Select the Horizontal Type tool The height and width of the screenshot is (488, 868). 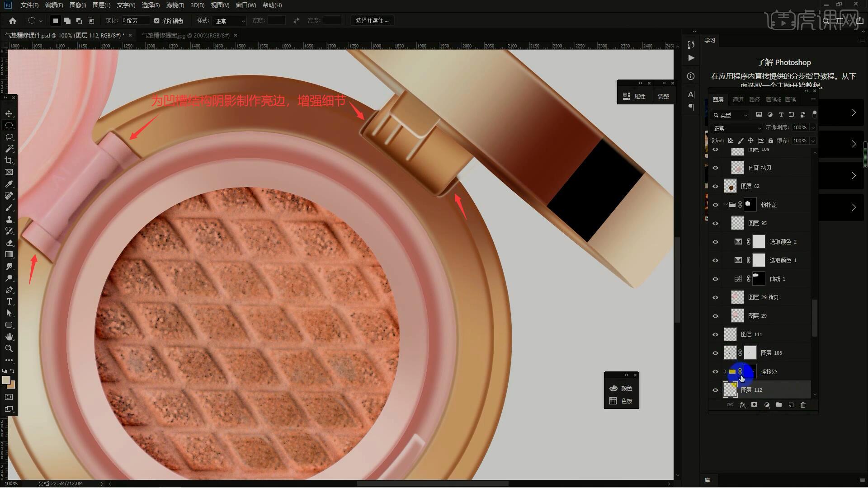click(x=9, y=301)
